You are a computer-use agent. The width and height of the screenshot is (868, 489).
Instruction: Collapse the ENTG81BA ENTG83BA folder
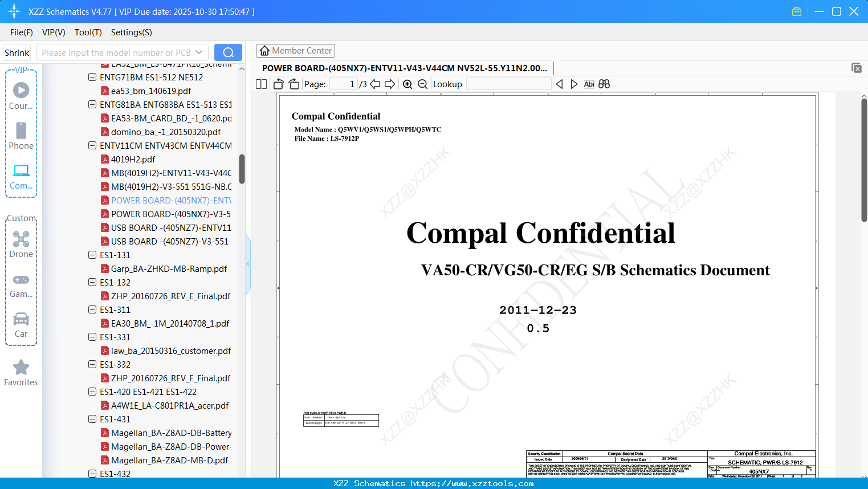point(92,104)
